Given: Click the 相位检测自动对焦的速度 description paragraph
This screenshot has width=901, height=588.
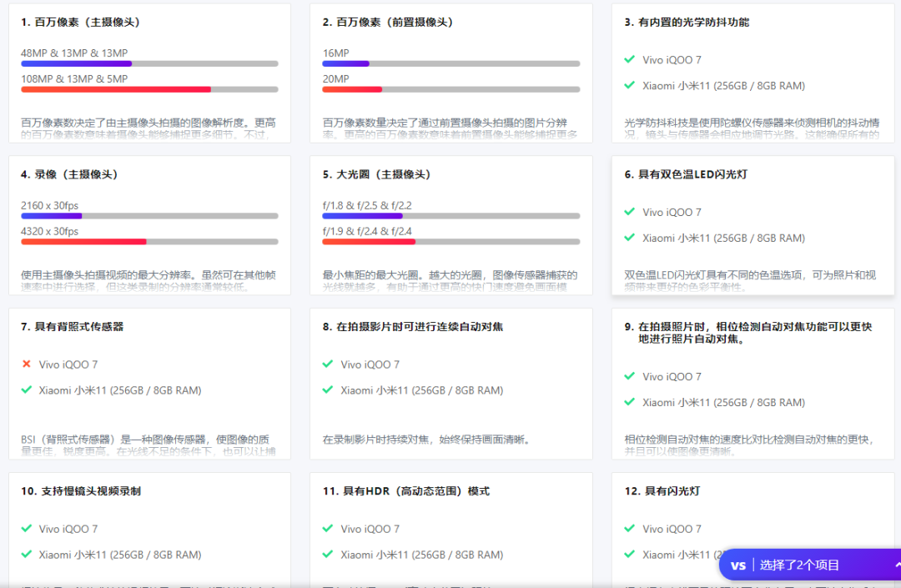Looking at the screenshot, I should click(750, 445).
